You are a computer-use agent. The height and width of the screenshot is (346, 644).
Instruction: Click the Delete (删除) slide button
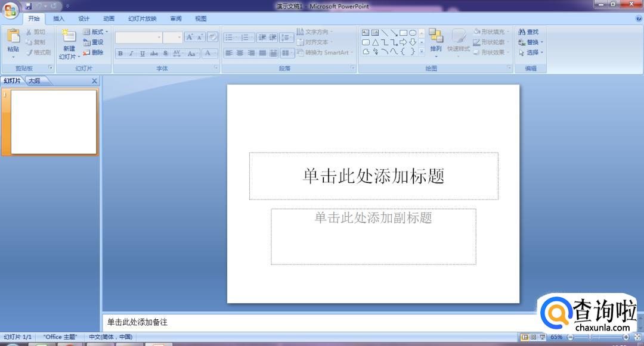[x=93, y=52]
